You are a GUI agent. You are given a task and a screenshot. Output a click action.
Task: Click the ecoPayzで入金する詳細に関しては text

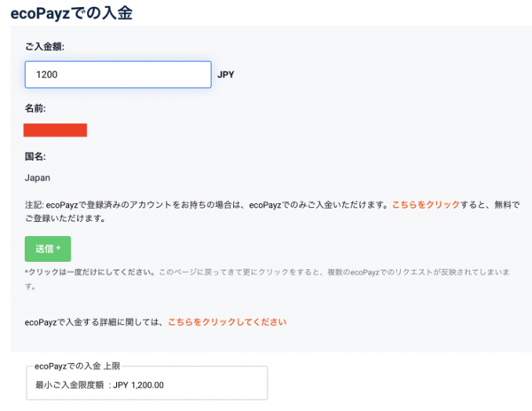(x=95, y=322)
